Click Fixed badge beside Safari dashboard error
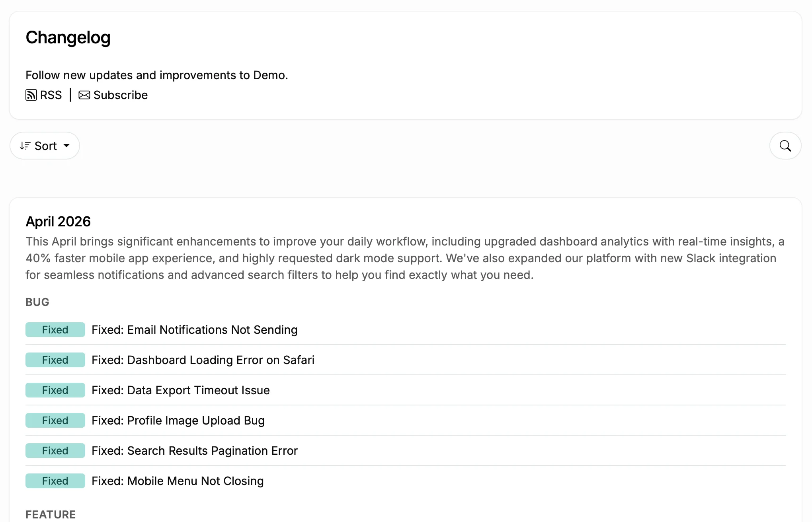 click(55, 360)
